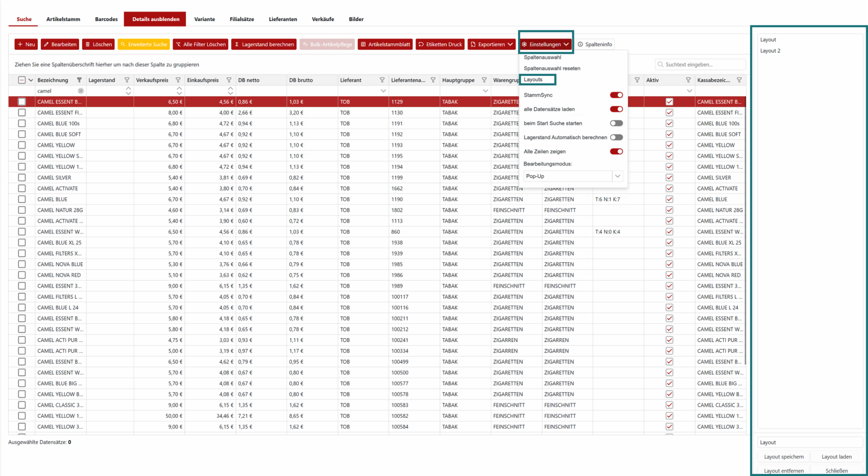
Task: Click filter icon in Verkaufspreis column
Action: pyautogui.click(x=178, y=80)
